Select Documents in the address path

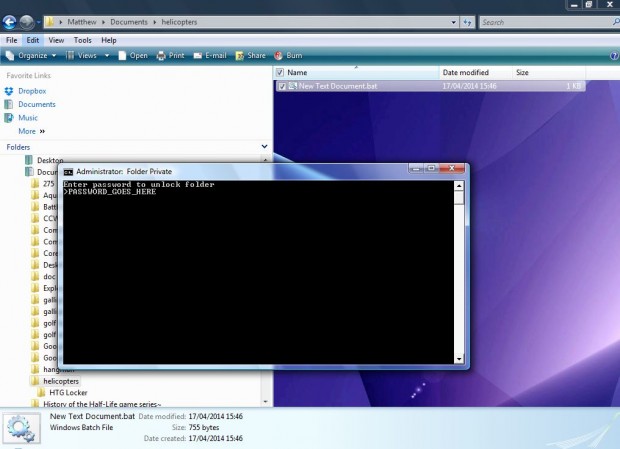tap(129, 22)
